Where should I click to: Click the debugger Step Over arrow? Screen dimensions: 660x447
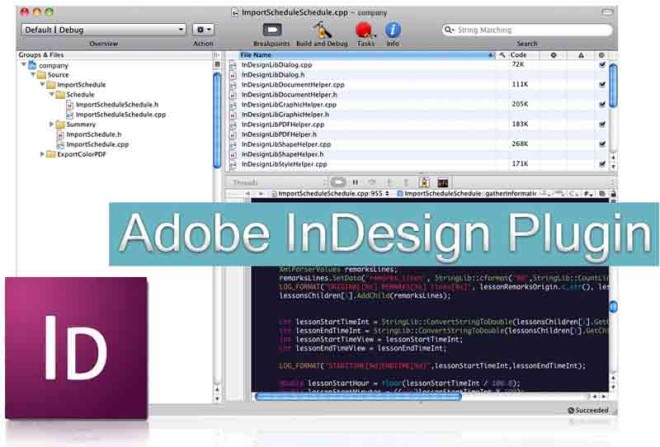[372, 182]
